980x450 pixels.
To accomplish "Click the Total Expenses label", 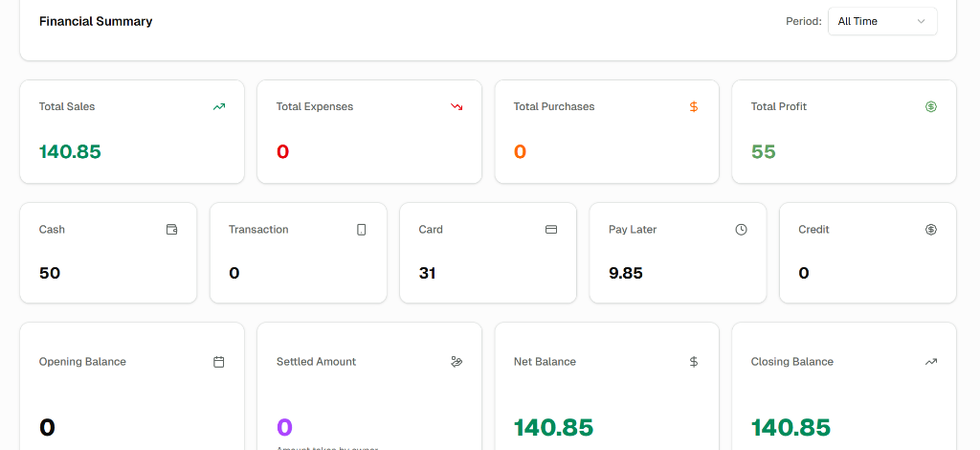I will (314, 107).
